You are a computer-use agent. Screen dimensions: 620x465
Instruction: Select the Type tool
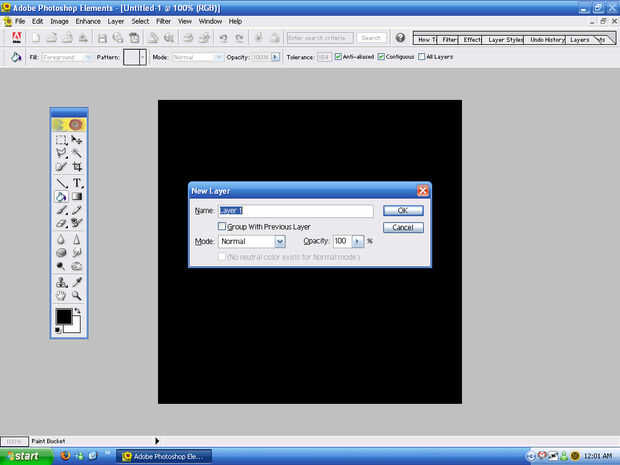(x=76, y=183)
